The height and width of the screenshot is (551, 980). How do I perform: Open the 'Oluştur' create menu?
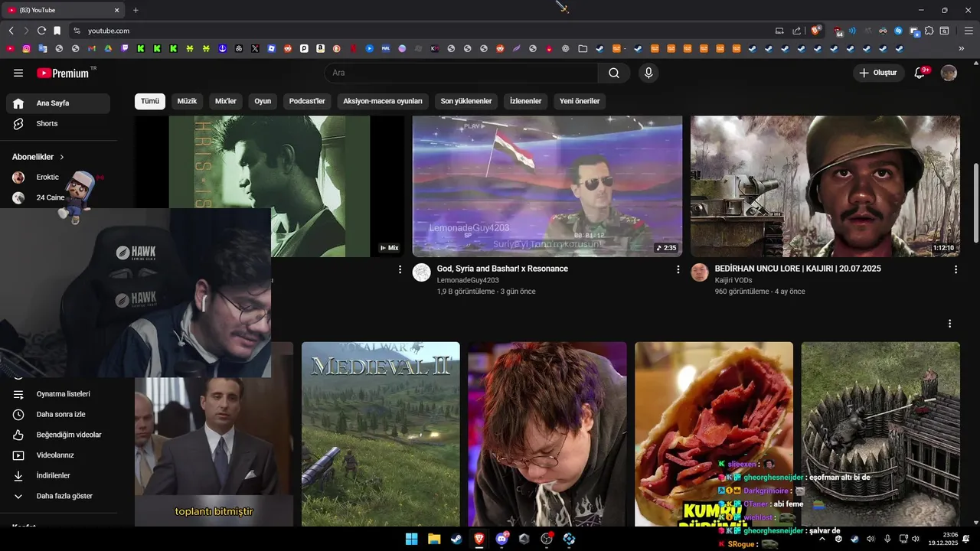(877, 73)
